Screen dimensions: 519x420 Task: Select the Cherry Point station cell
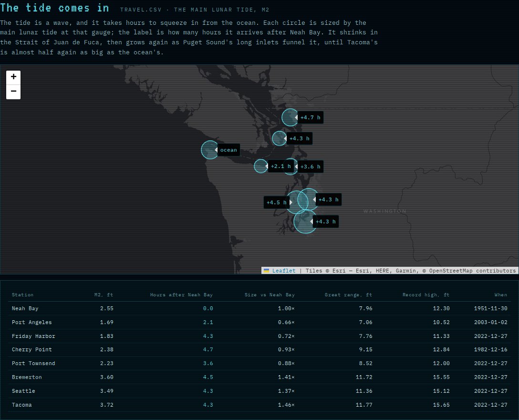[32, 349]
